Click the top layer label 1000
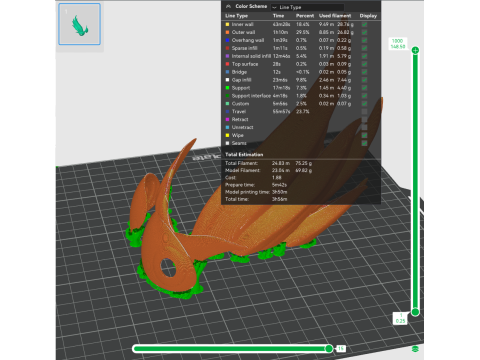The image size is (480, 360). [397, 41]
